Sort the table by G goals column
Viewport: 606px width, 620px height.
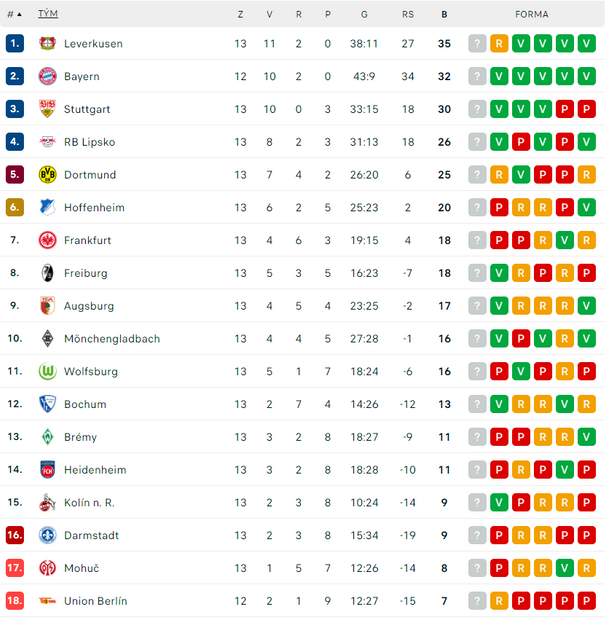tap(364, 14)
